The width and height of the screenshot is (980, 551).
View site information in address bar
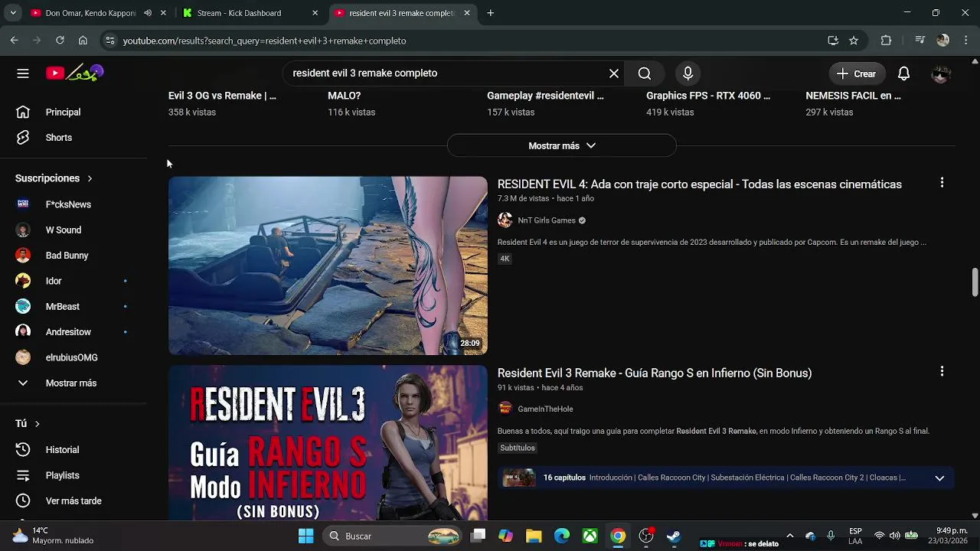110,41
